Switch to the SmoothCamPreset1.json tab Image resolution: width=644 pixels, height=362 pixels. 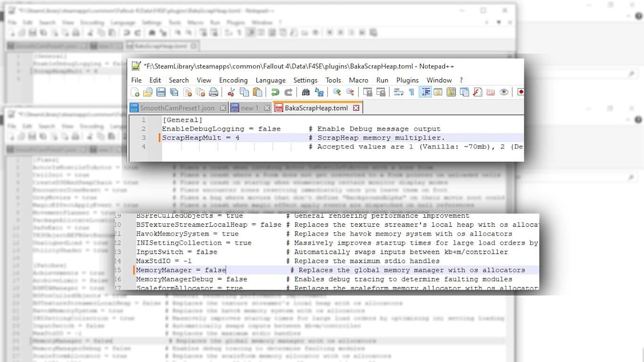coord(177,108)
